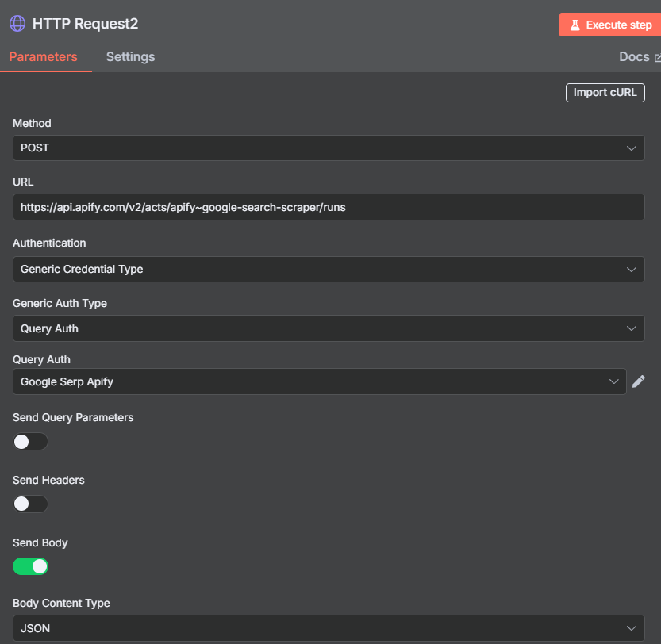The width and height of the screenshot is (661, 644).
Task: Click the external link icon next to Docs
Action: [657, 58]
